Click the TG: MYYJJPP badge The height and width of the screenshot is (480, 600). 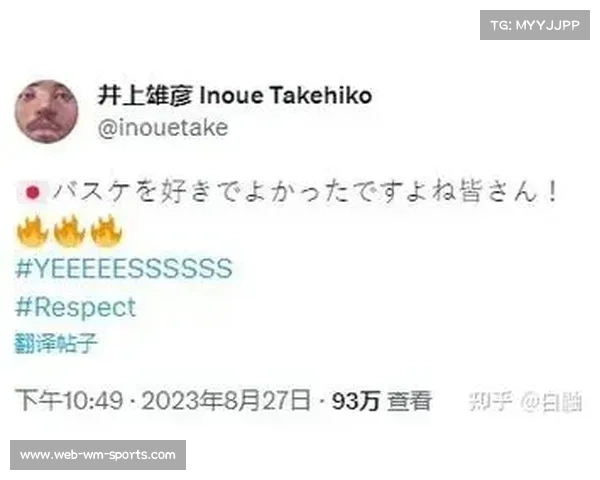535,25
